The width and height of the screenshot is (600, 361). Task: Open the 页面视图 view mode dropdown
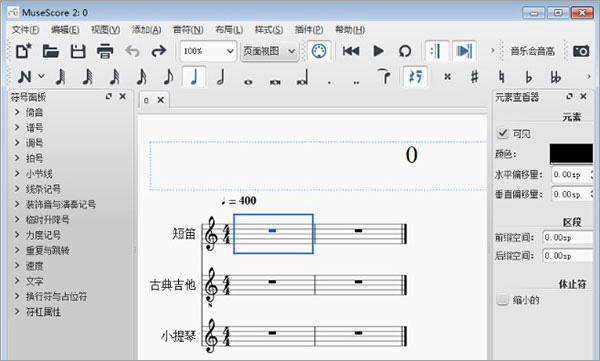tap(269, 51)
